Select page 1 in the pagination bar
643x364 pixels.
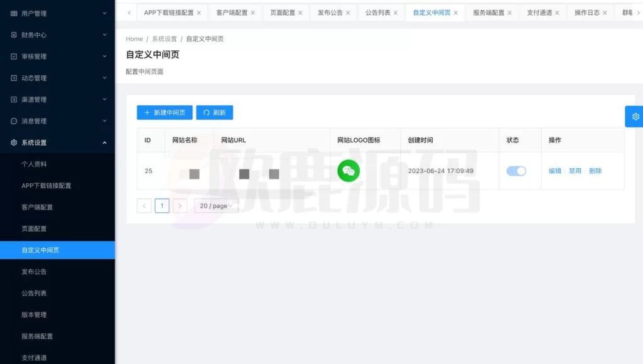[162, 205]
